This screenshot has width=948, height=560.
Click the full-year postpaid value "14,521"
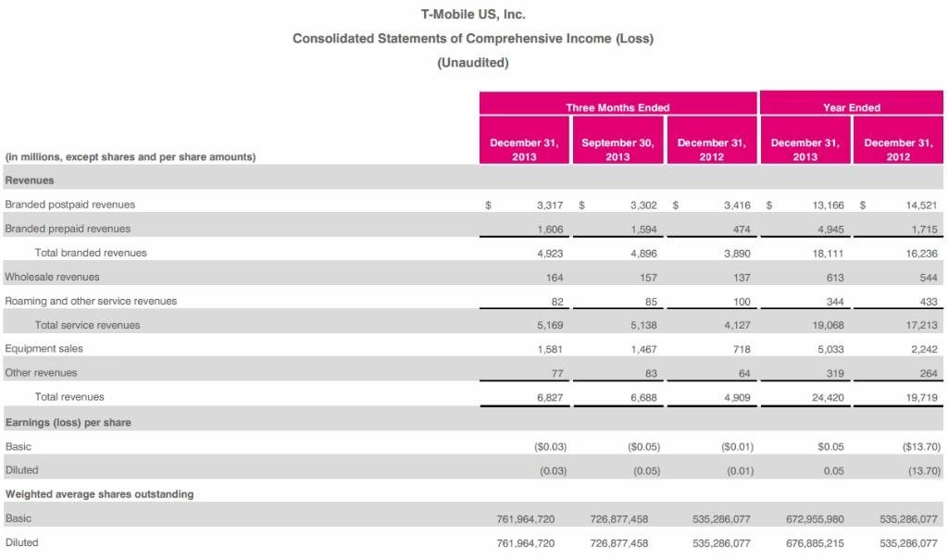tap(921, 205)
